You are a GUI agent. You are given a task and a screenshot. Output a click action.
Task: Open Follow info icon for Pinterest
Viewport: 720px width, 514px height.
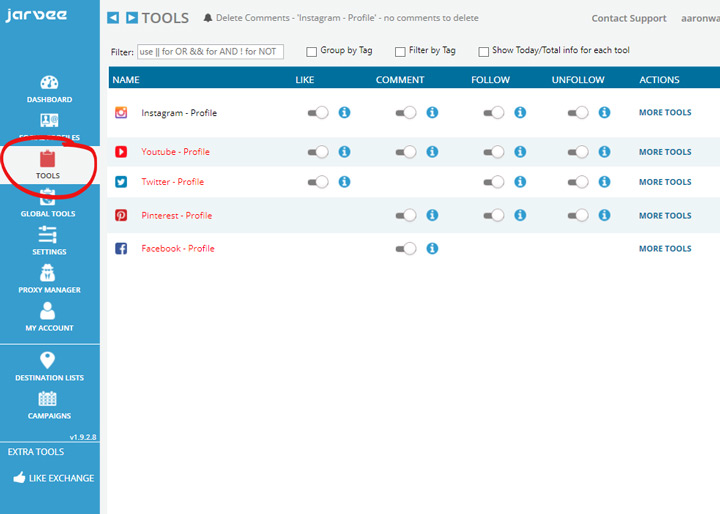click(520, 215)
